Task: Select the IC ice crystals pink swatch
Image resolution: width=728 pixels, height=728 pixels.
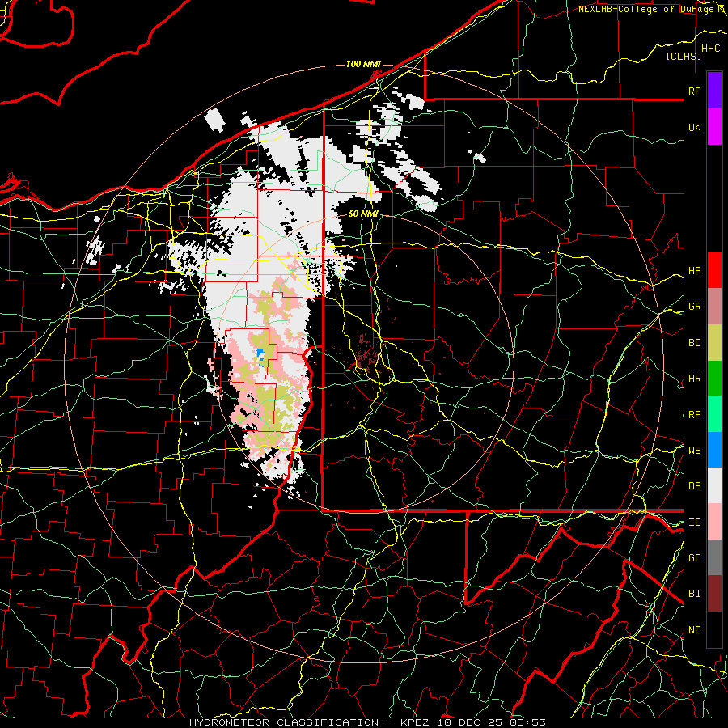Action: tap(714, 522)
